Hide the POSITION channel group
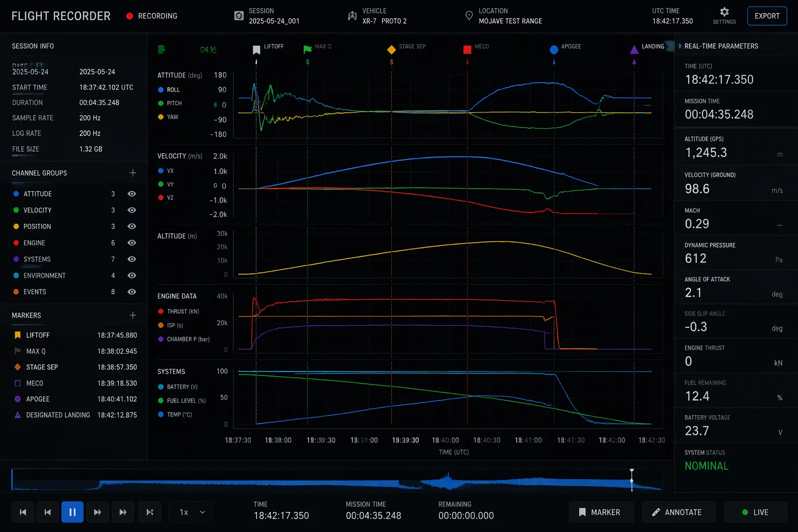The image size is (798, 532). [x=132, y=227]
